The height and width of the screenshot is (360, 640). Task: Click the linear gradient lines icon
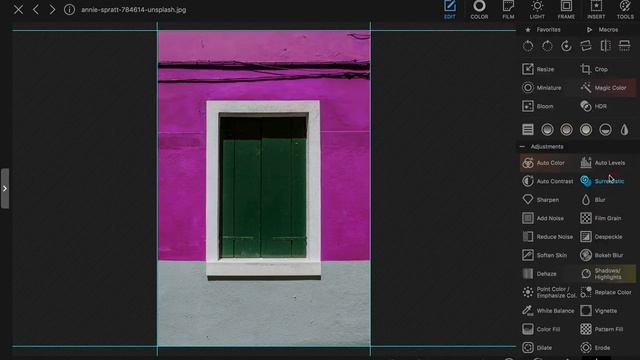click(528, 129)
